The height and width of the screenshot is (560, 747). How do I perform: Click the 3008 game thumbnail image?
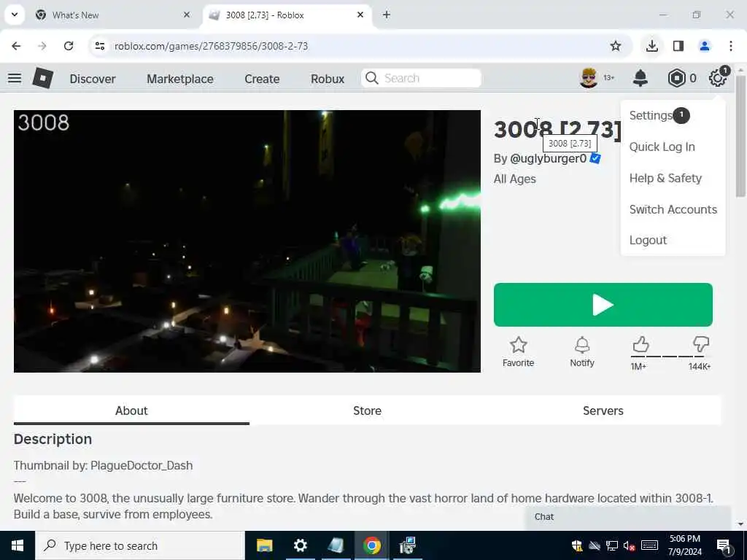tap(247, 241)
